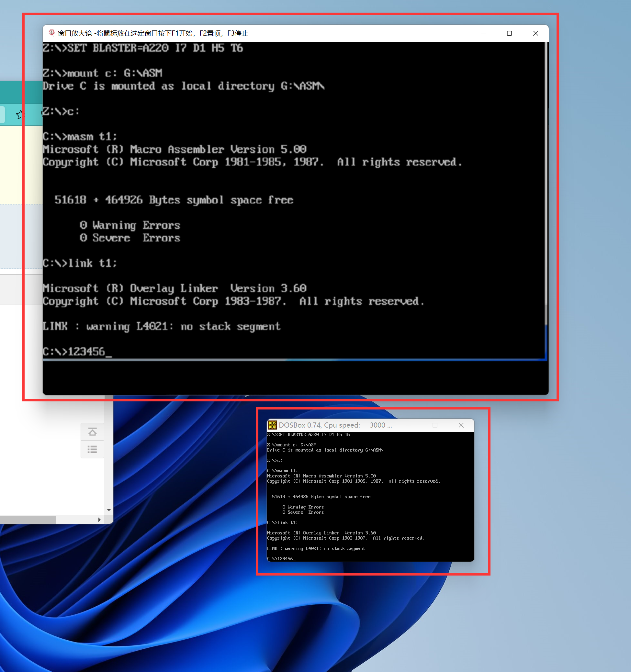Click 'C:\>123456_' prompt in DOSBox window
The image size is (631, 672).
click(x=281, y=559)
